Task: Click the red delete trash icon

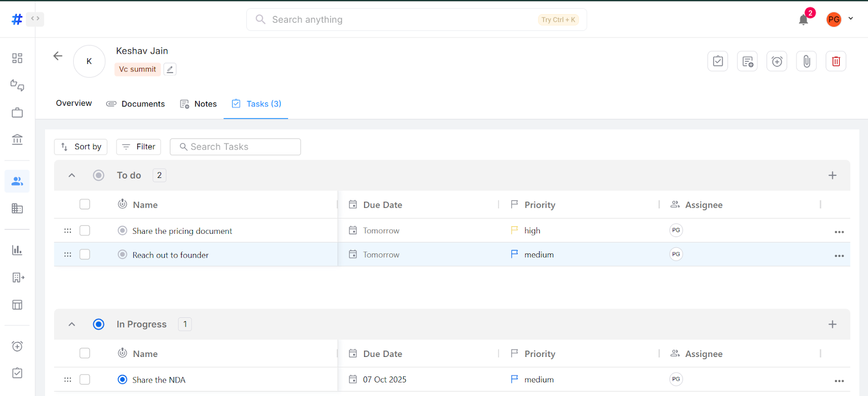Action: pyautogui.click(x=835, y=61)
